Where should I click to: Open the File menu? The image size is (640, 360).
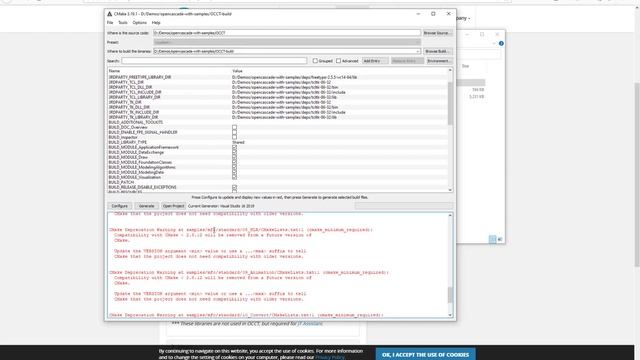pos(110,23)
